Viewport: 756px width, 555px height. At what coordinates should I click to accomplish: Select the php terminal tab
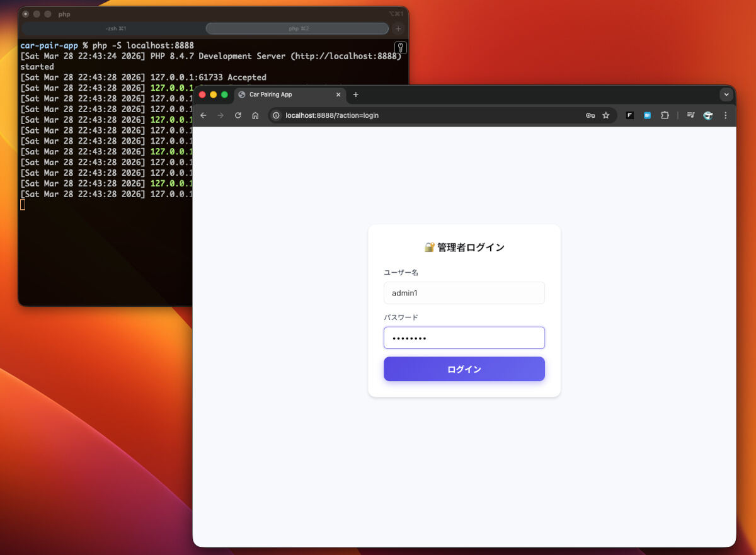click(296, 28)
